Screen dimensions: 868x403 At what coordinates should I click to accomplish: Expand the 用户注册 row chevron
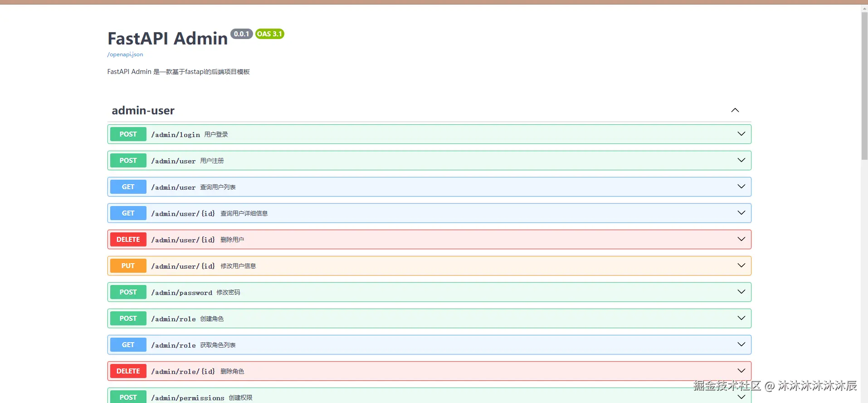741,160
